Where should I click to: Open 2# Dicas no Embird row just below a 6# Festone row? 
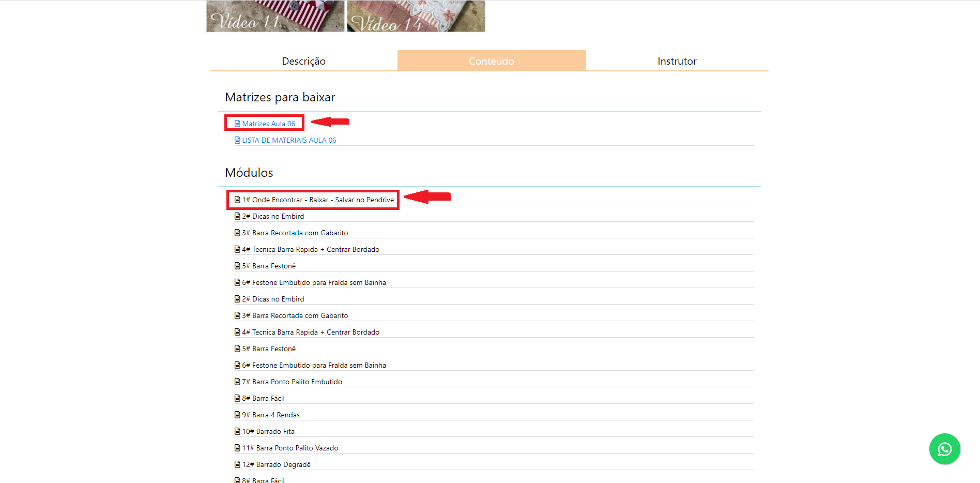273,299
